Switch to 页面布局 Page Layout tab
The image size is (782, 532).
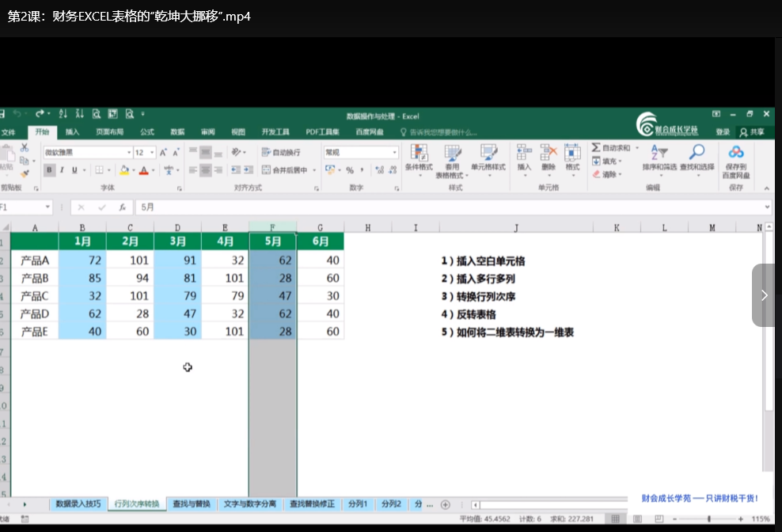click(110, 131)
